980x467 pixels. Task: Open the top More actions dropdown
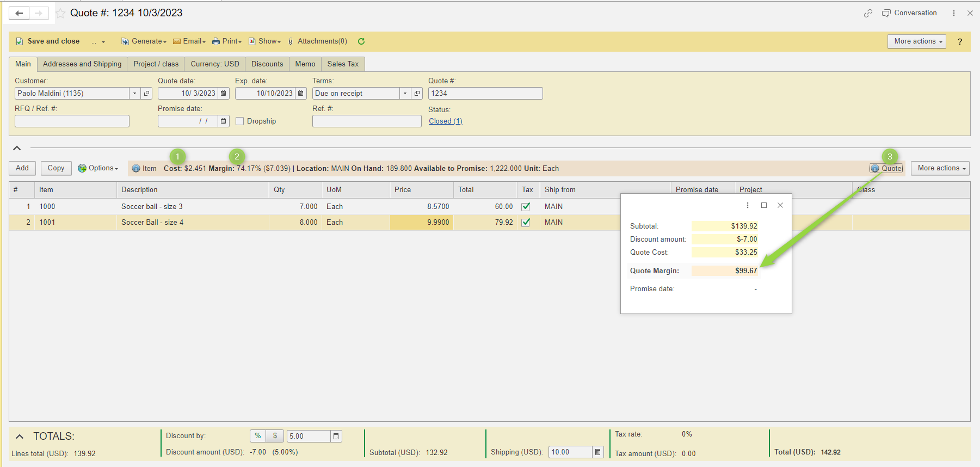click(x=917, y=41)
